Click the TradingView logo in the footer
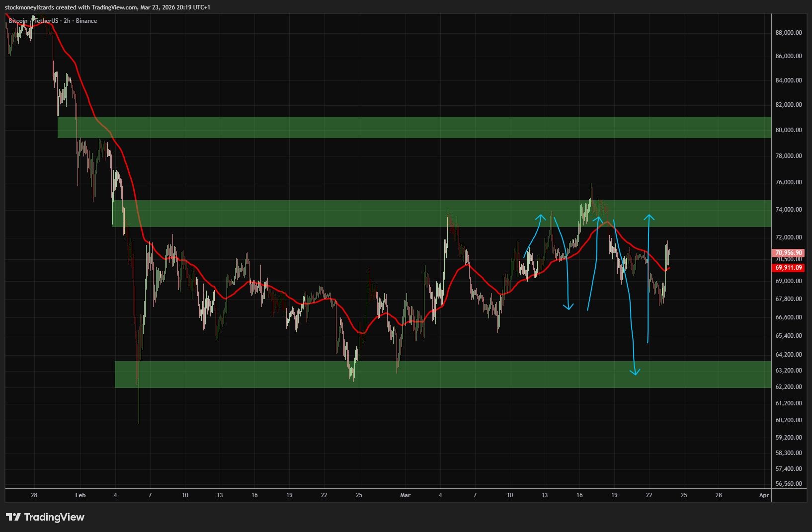This screenshot has width=812, height=532. pyautogui.click(x=45, y=517)
